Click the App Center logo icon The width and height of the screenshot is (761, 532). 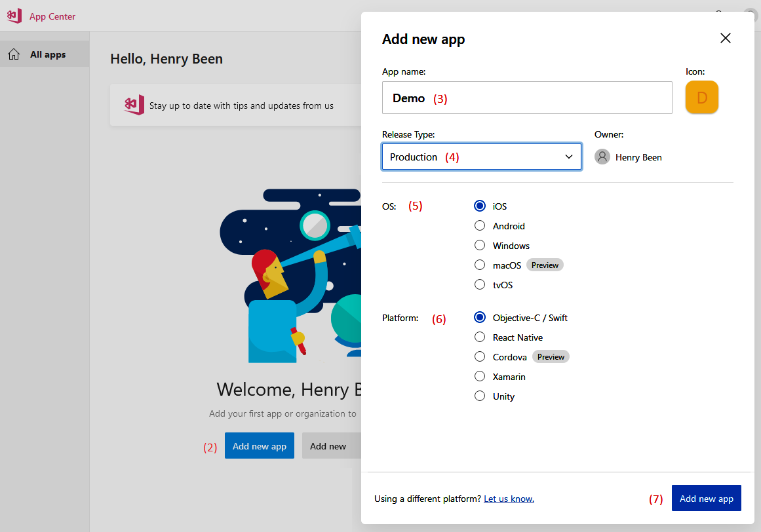coord(14,16)
